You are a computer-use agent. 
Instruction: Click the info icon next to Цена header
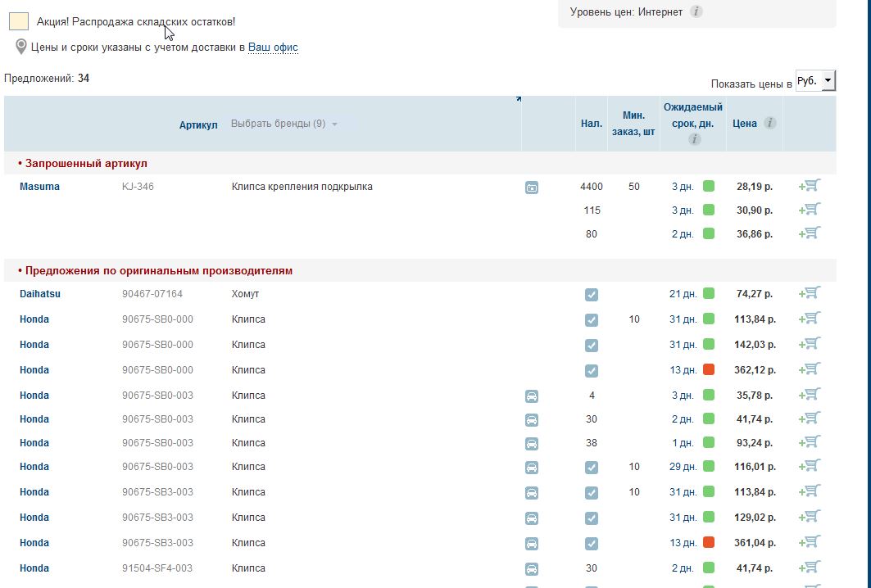(769, 123)
